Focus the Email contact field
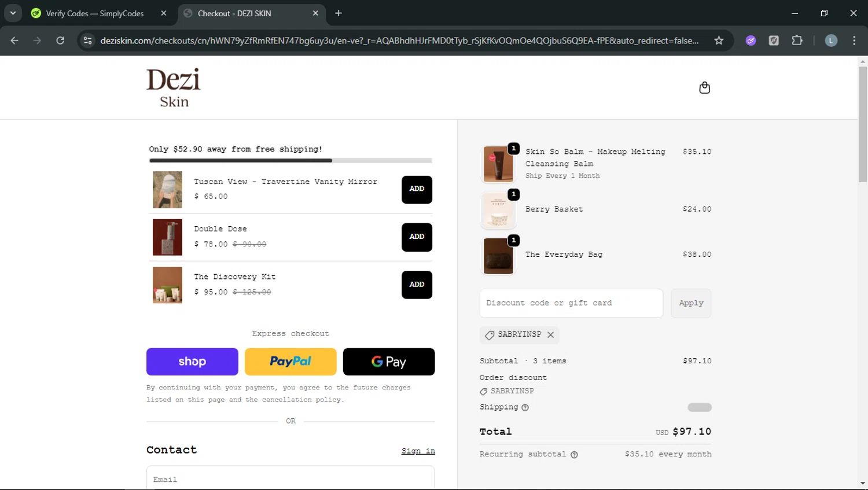868x490 pixels. (290, 479)
